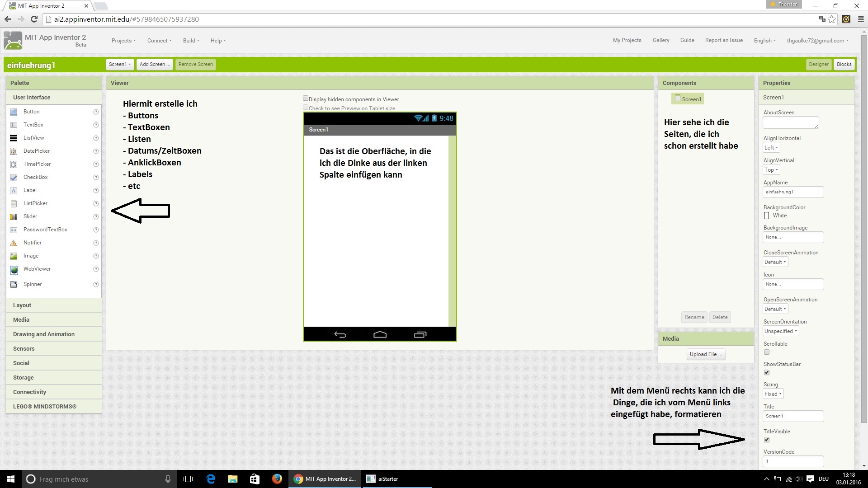Screen dimensions: 868x488
Task: Pick the TextBox palette icon
Action: tap(14, 125)
